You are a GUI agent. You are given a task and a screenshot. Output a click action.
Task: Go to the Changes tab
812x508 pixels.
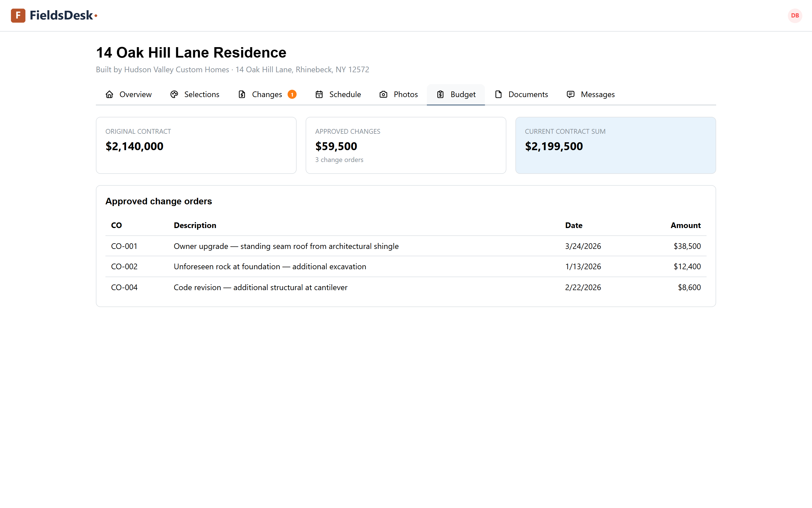click(267, 95)
